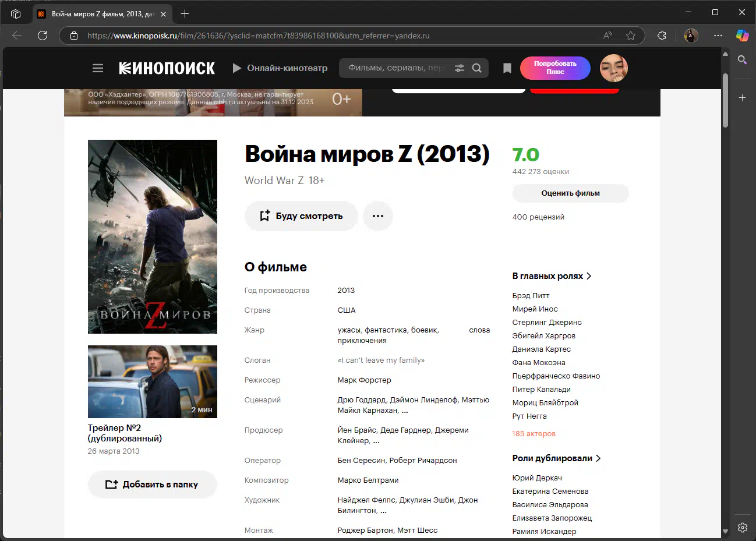Image resolution: width=756 pixels, height=541 pixels.
Task: Click Попробовать Плюс button
Action: (x=555, y=68)
